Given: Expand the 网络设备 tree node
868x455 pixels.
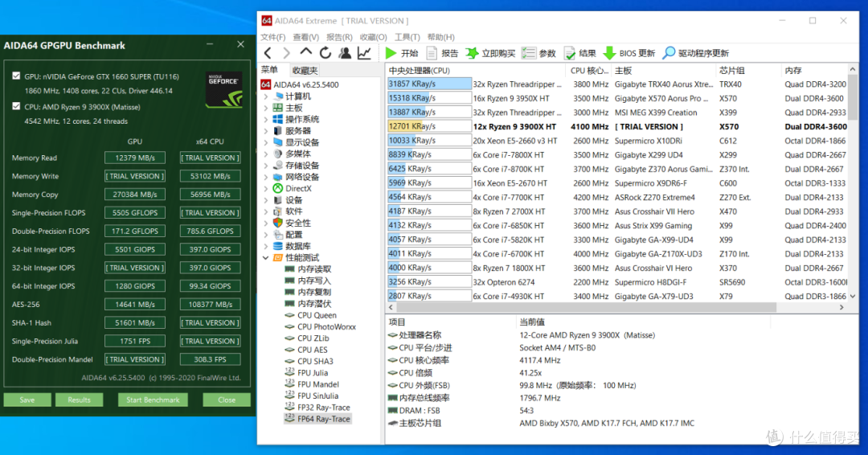Looking at the screenshot, I should 266,177.
